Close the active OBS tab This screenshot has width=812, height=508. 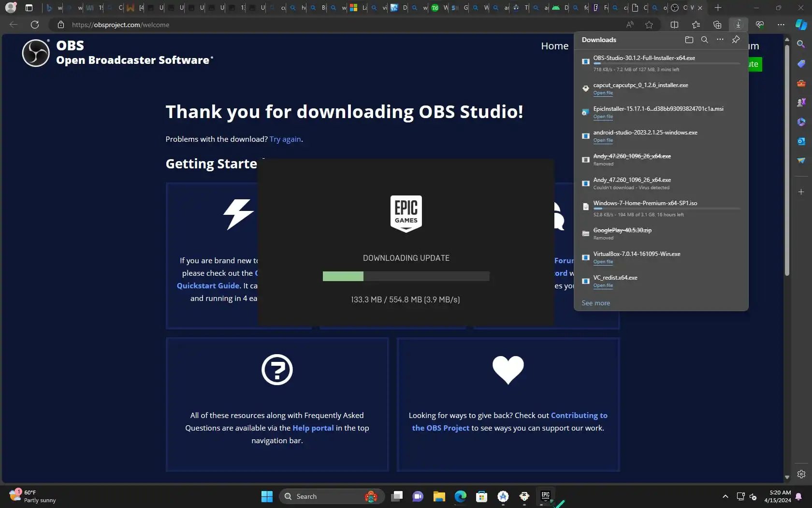click(x=700, y=8)
